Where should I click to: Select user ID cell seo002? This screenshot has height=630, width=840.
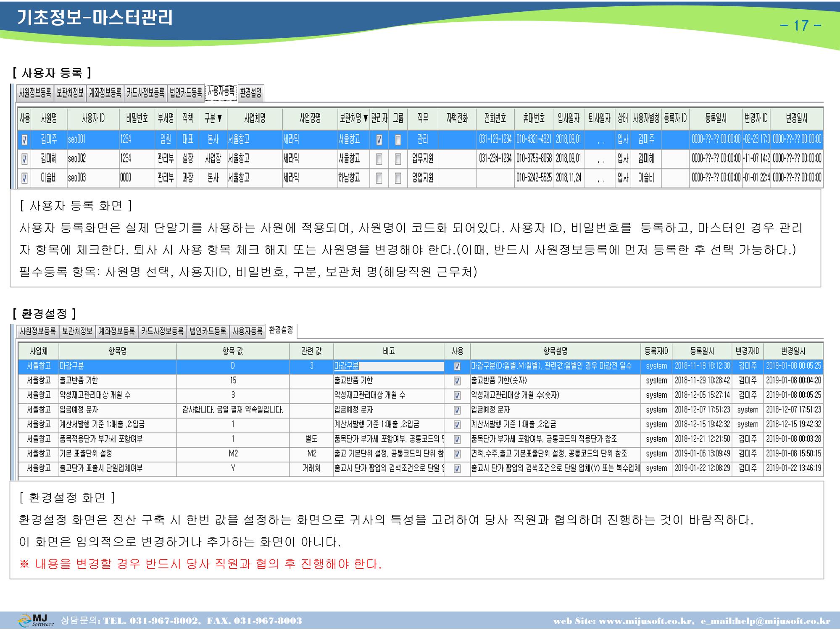(x=93, y=159)
